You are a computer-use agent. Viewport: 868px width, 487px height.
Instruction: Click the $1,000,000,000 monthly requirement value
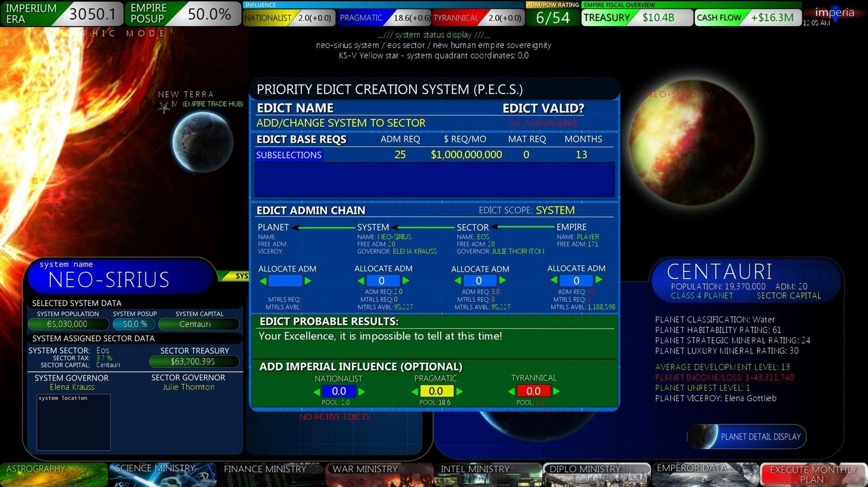coord(466,155)
